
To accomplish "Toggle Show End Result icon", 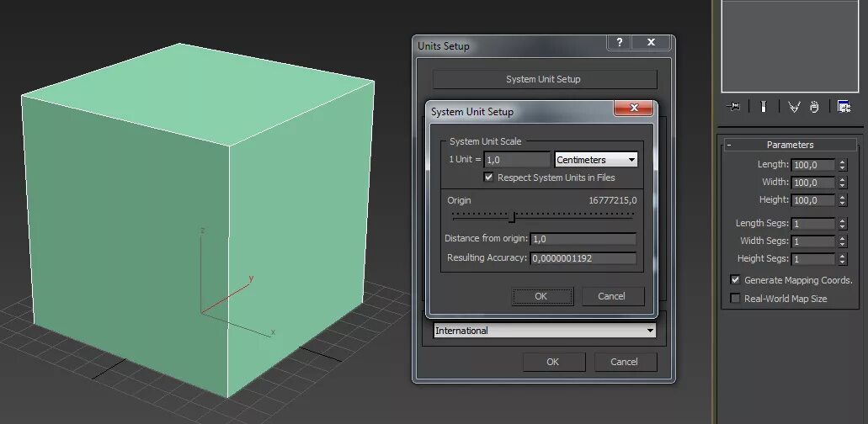I will pyautogui.click(x=764, y=107).
